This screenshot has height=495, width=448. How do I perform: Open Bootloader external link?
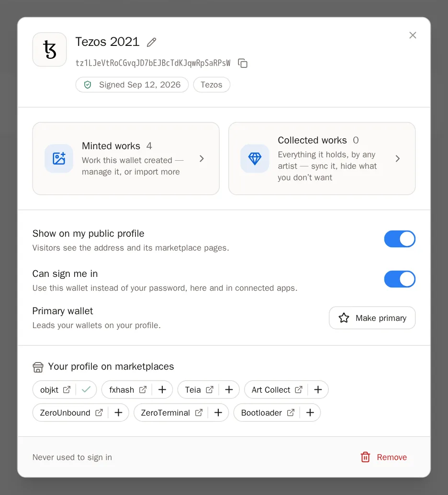click(291, 413)
